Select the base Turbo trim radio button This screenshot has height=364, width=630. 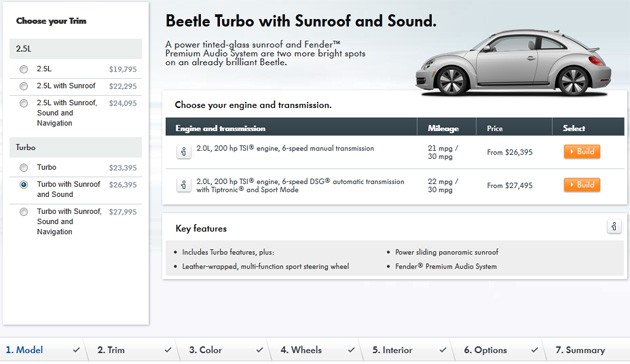[24, 168]
